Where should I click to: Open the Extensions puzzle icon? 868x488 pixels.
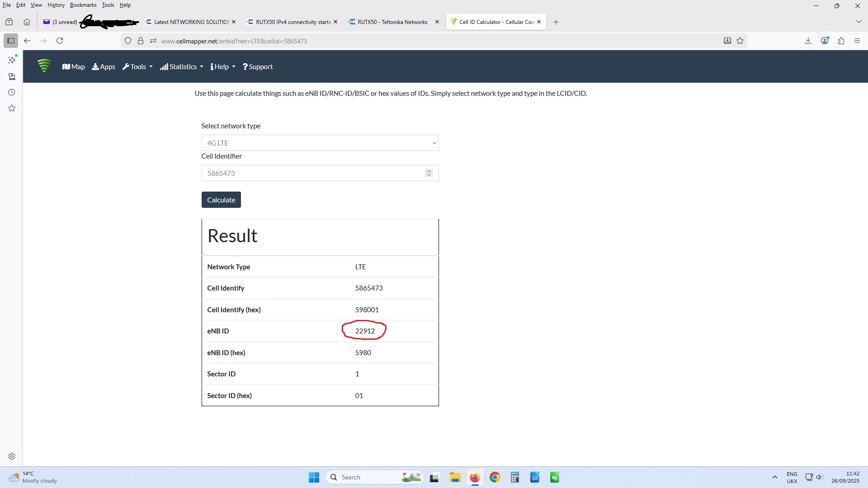pyautogui.click(x=841, y=41)
